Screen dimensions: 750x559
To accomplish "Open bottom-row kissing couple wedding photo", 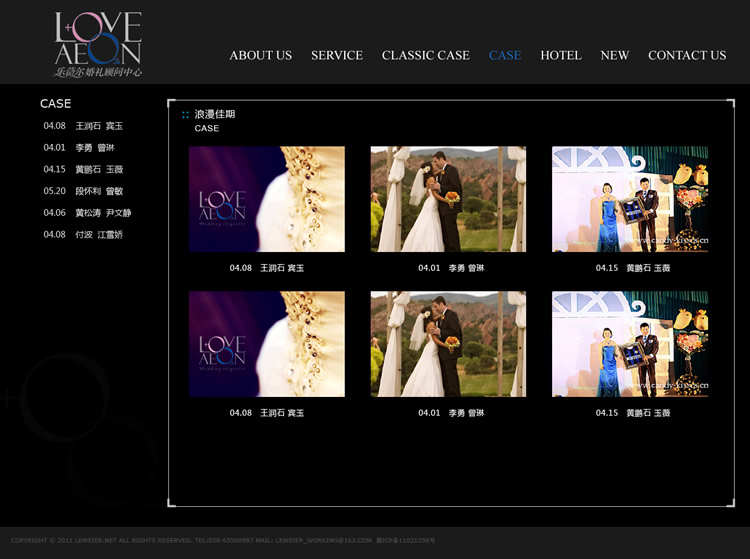I will tap(448, 344).
